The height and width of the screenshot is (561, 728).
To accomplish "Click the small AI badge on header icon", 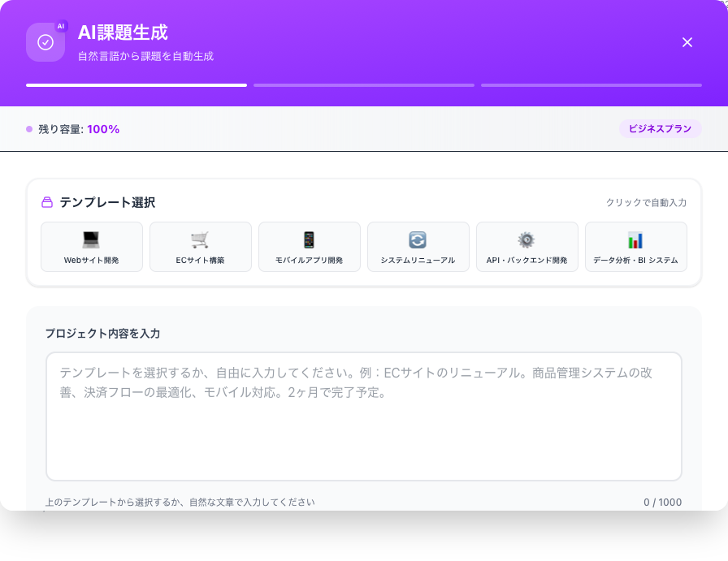I will 61,26.
